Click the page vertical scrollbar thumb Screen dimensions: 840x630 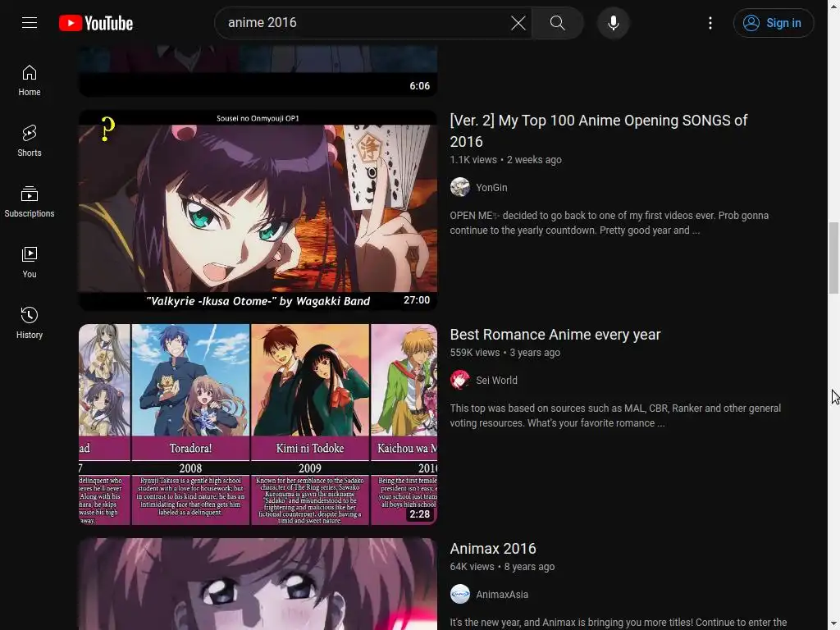833,258
